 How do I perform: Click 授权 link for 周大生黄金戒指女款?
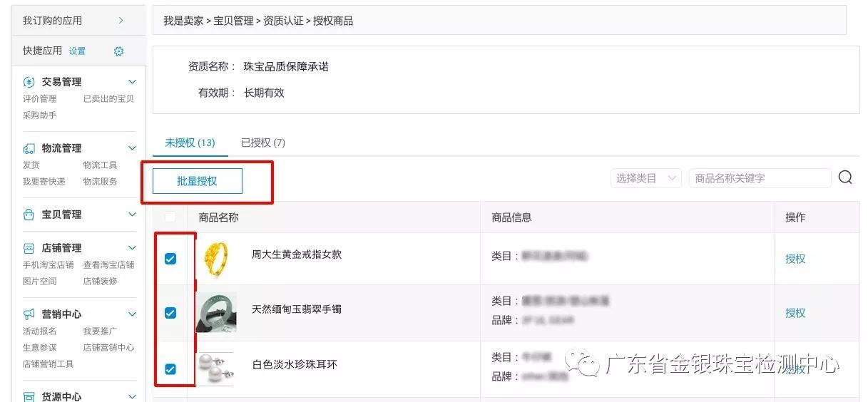[x=795, y=259]
